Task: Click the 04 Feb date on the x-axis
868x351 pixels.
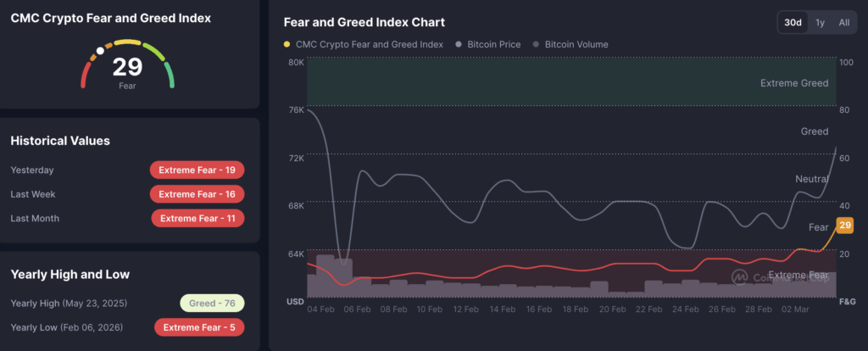Action: 320,309
